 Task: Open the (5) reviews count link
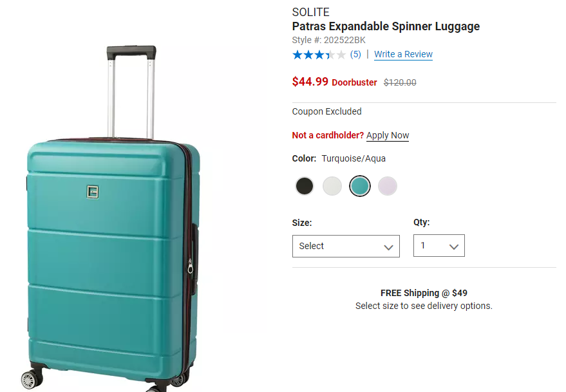pos(355,55)
